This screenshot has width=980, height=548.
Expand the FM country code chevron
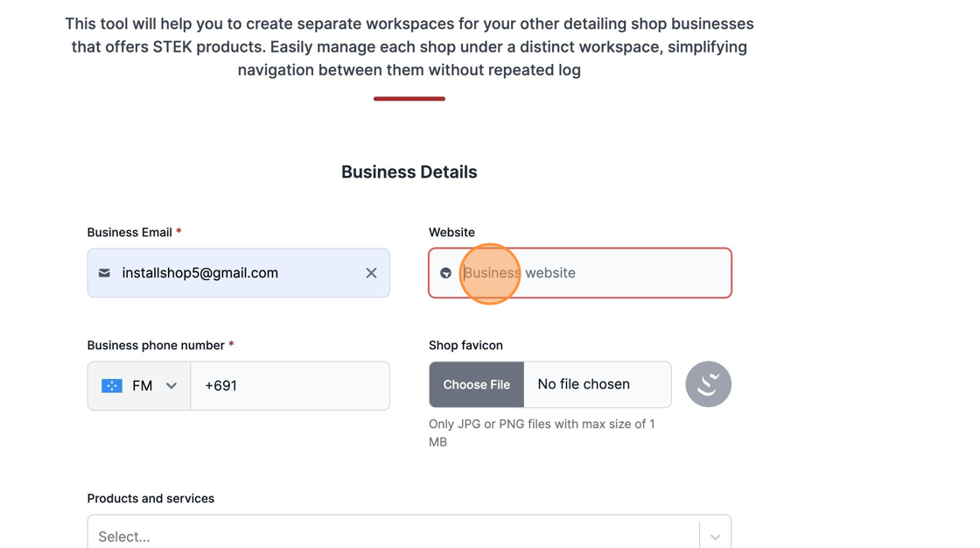tap(171, 386)
